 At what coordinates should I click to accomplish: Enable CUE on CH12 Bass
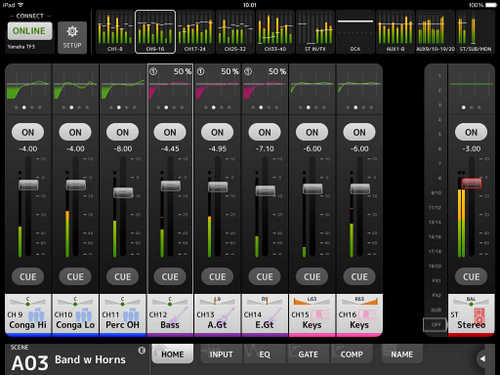pyautogui.click(x=170, y=276)
